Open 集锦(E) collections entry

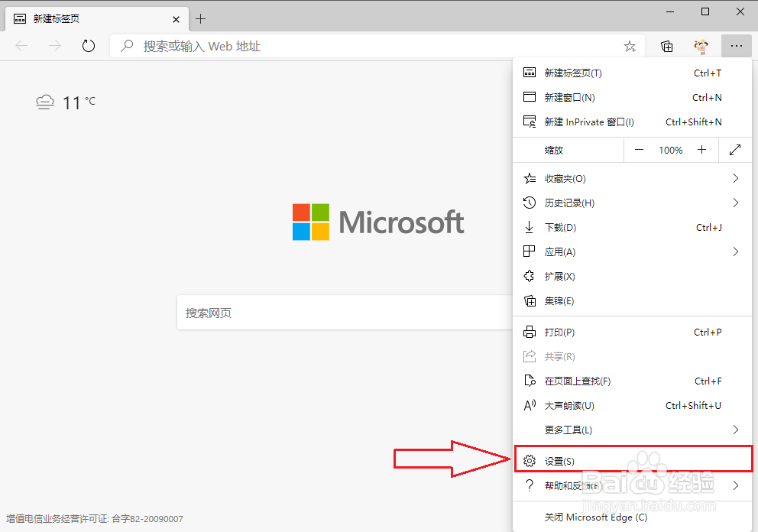click(x=632, y=301)
